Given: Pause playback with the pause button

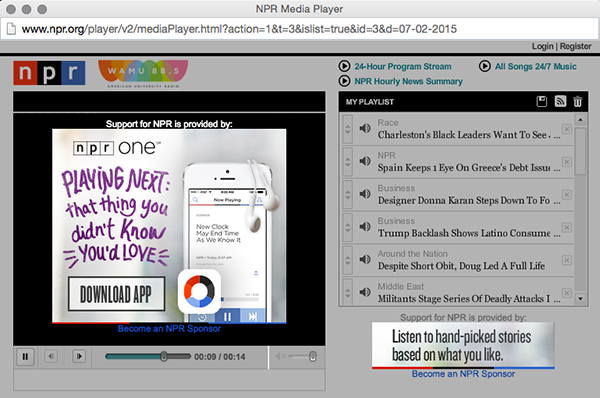Looking at the screenshot, I should [25, 357].
